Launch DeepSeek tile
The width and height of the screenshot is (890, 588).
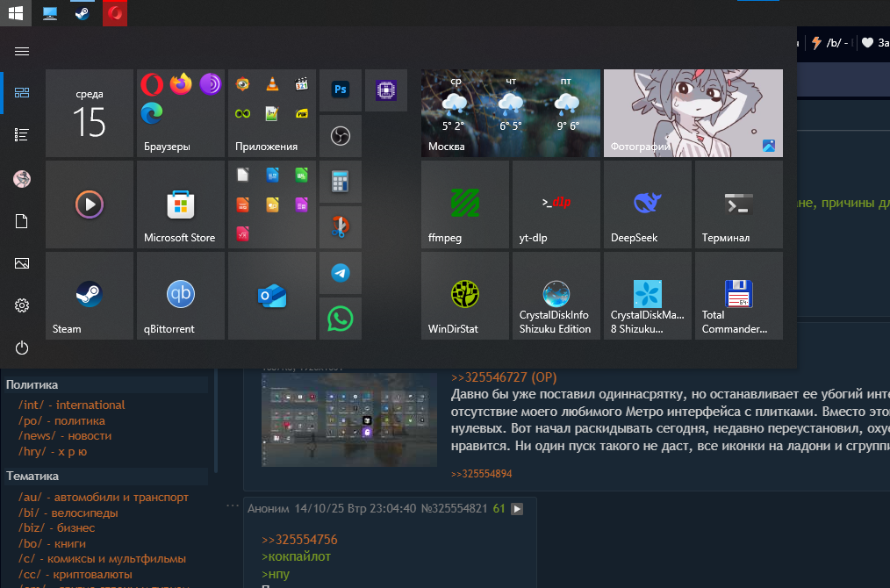(x=648, y=204)
